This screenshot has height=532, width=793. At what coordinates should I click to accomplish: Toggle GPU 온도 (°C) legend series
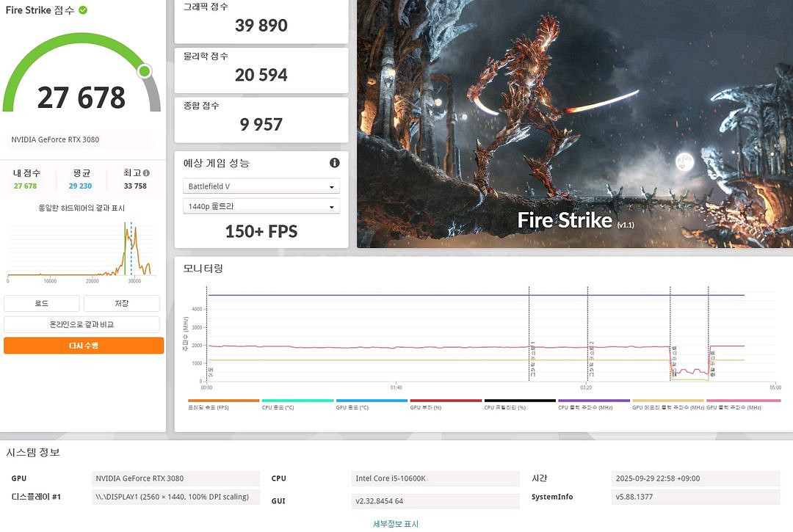click(372, 404)
